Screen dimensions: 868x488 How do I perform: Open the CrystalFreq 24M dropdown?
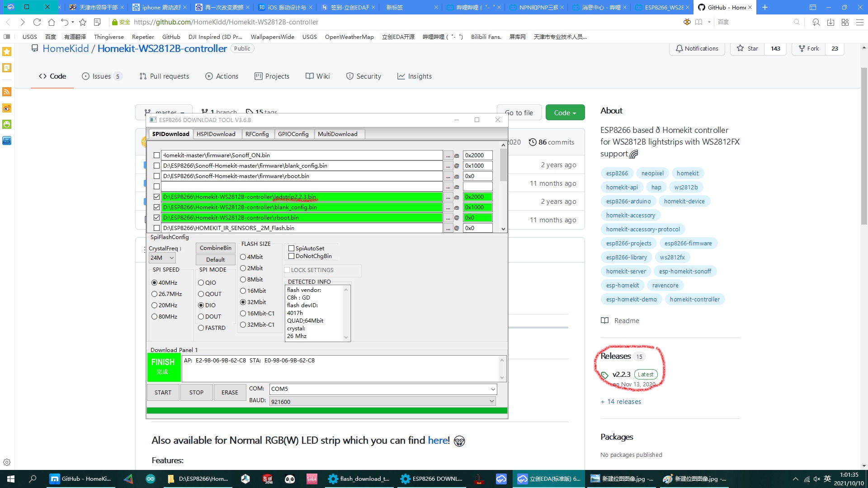click(x=162, y=258)
